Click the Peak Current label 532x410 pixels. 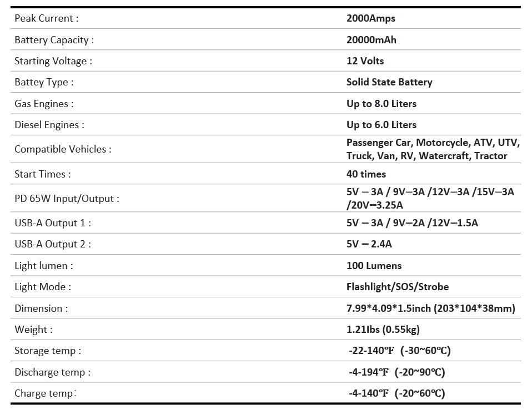pos(47,18)
